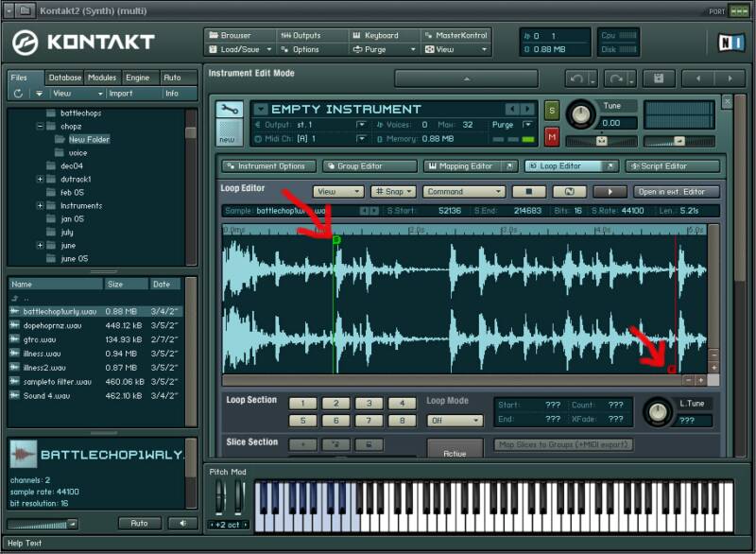Go to next instrument in edit header
The height and width of the screenshot is (554, 756).
(730, 78)
